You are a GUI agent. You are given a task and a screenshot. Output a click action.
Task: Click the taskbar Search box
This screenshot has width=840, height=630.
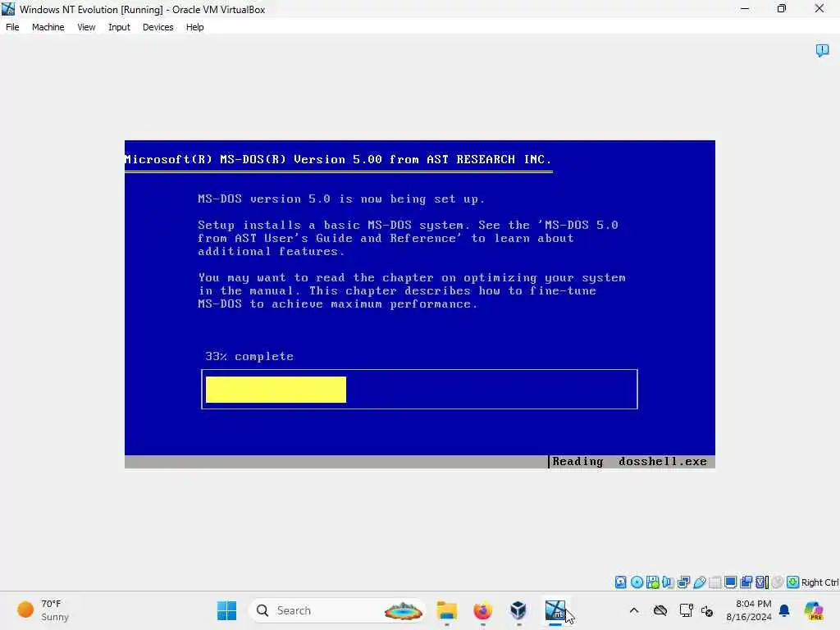click(x=337, y=610)
